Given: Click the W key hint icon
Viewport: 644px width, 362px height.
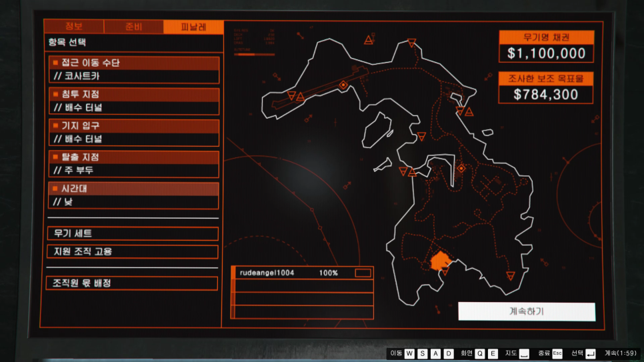Looking at the screenshot, I should click(x=409, y=353).
